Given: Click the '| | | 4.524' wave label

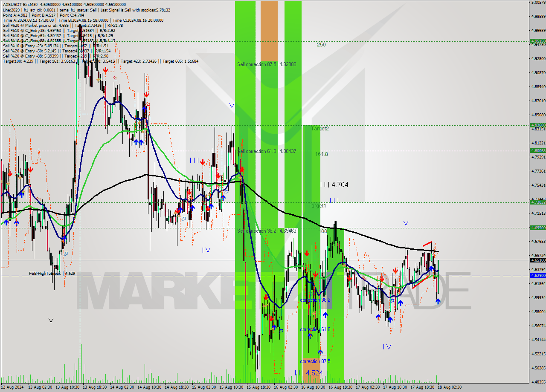Looking at the screenshot, I should coord(308,373).
